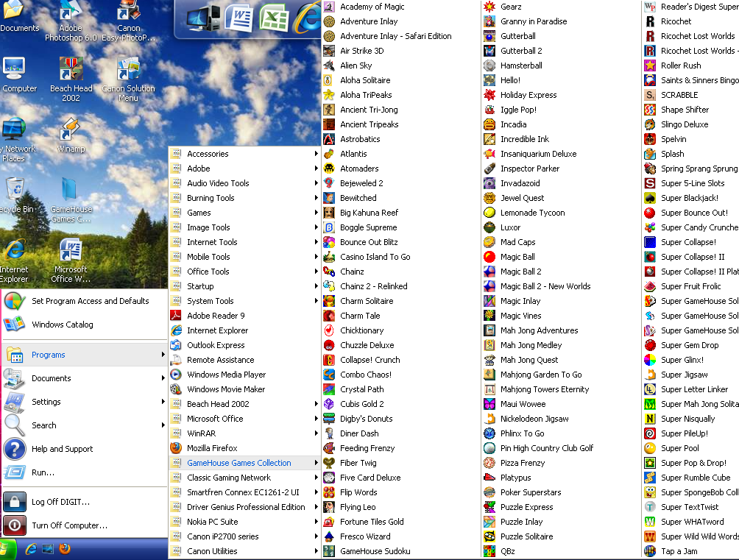Expand the Accessories submenu arrow

pyautogui.click(x=316, y=154)
